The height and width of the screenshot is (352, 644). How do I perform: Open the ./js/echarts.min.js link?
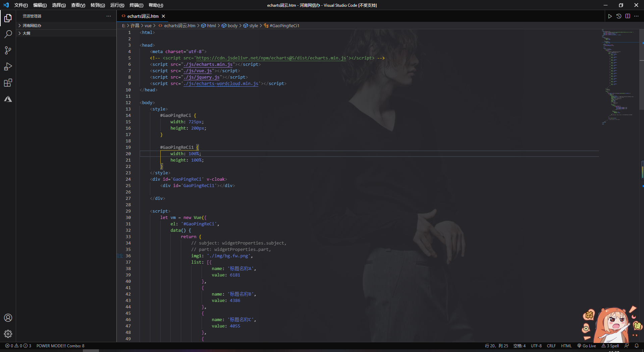tap(208, 64)
